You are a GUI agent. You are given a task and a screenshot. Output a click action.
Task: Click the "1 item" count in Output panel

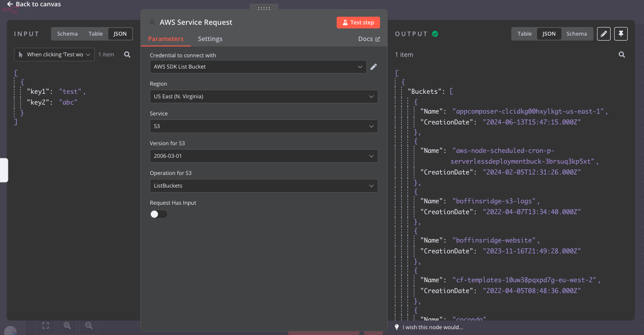tap(404, 55)
